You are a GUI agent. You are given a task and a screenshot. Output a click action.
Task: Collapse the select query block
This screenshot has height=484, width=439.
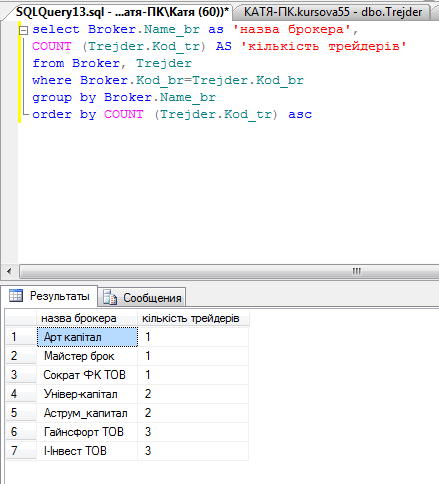[23, 31]
